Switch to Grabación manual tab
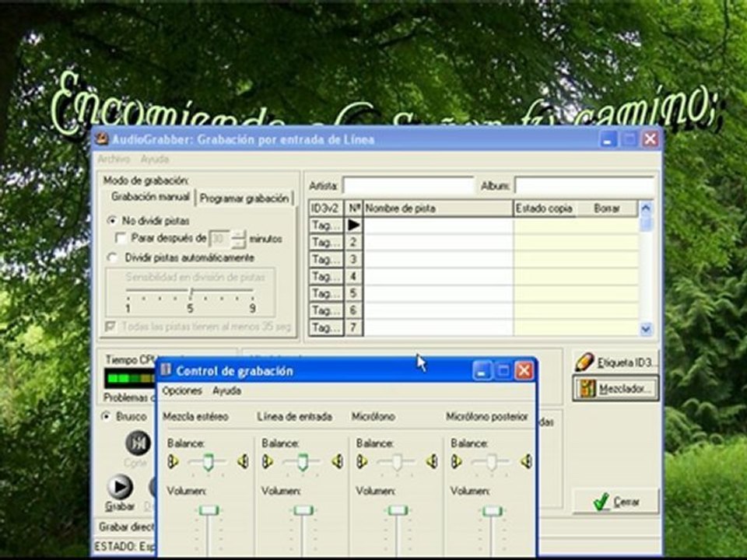The height and width of the screenshot is (560, 747). [150, 197]
